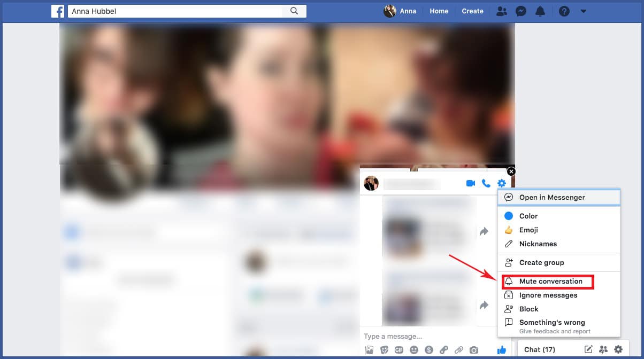Click Create in the top navigation

coord(472,11)
